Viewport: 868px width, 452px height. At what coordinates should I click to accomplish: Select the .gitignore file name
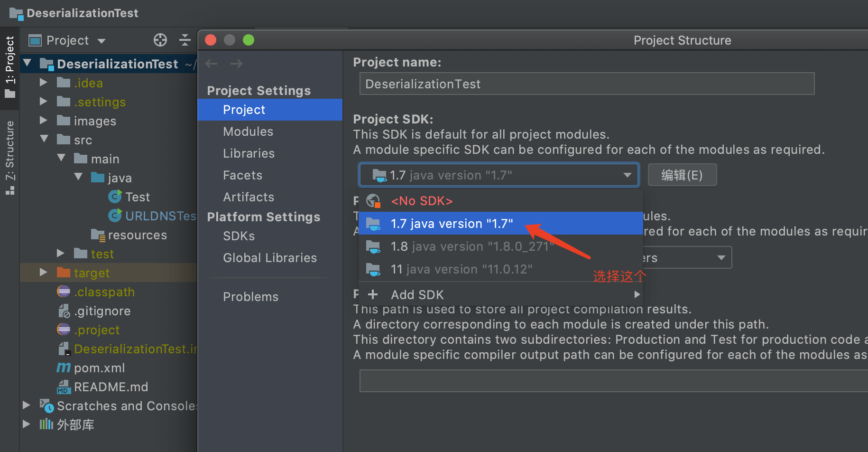(x=102, y=311)
